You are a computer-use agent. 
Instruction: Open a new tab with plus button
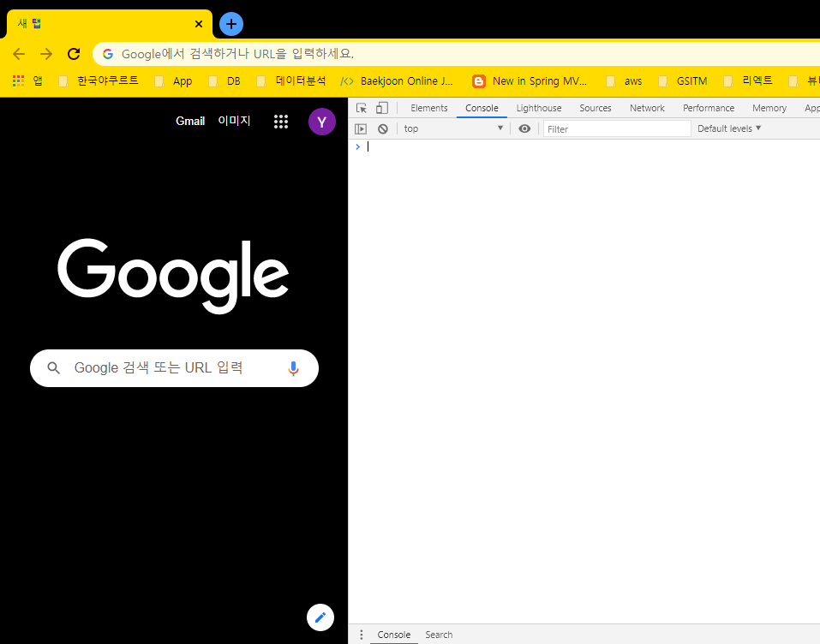click(231, 24)
